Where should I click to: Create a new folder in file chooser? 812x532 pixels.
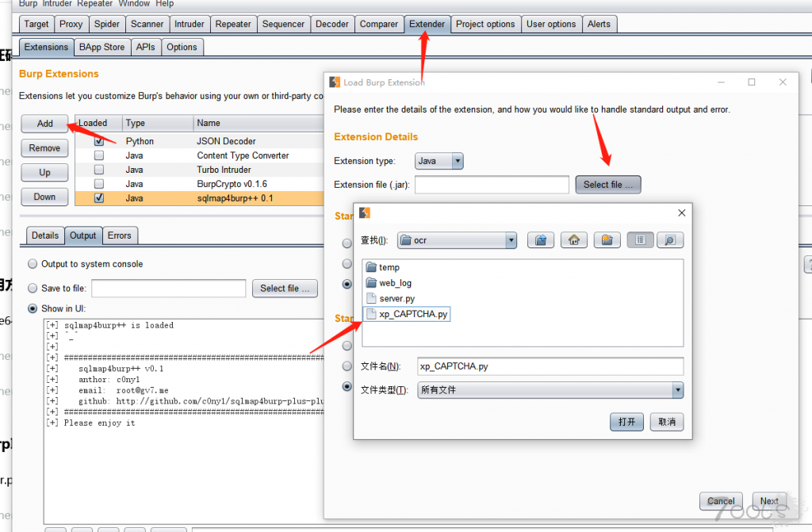click(607, 240)
